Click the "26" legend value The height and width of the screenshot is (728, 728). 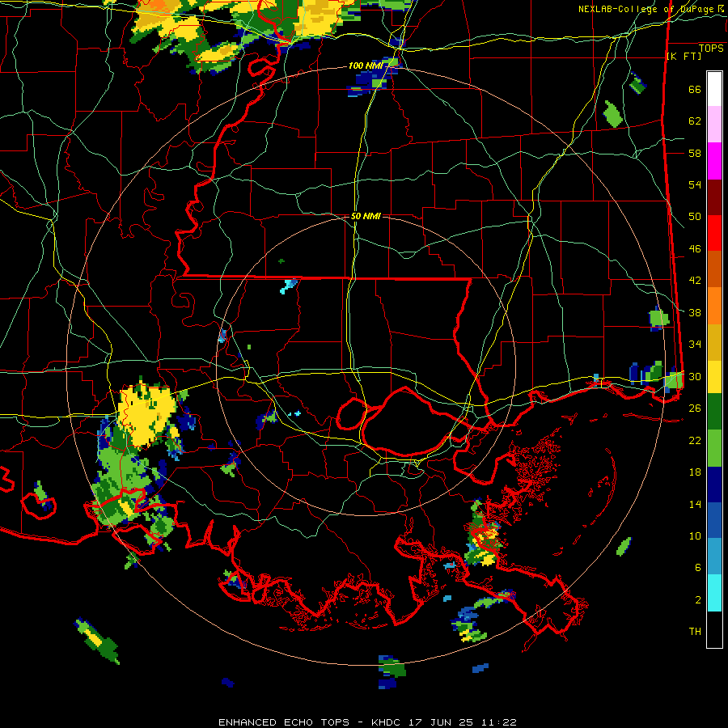(x=695, y=408)
